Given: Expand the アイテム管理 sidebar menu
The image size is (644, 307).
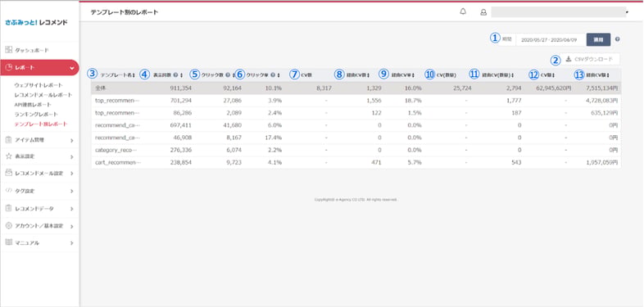Looking at the screenshot, I should [39, 140].
